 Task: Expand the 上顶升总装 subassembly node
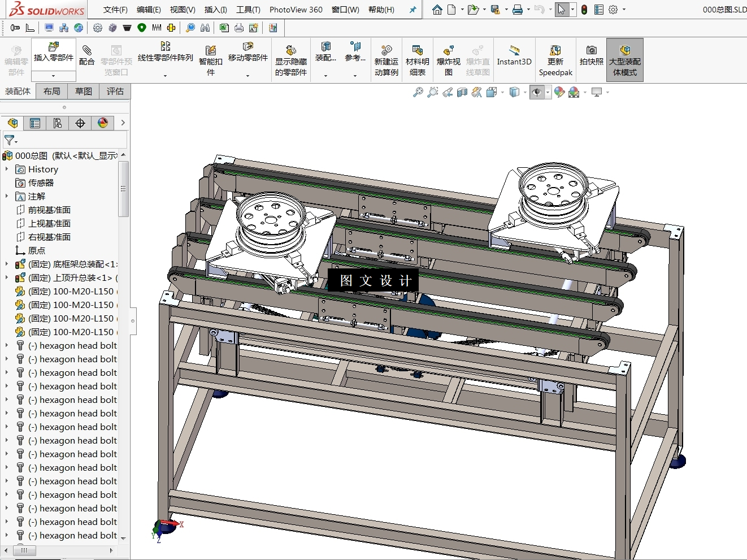click(7, 277)
